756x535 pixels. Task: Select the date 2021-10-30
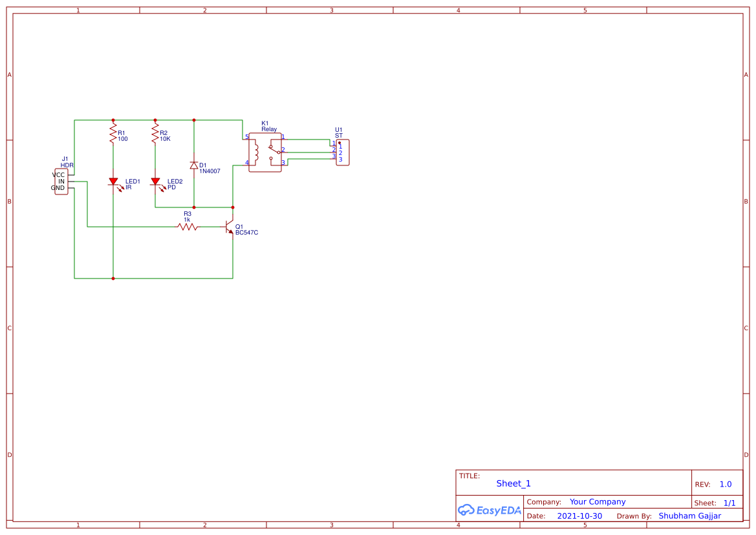(579, 516)
